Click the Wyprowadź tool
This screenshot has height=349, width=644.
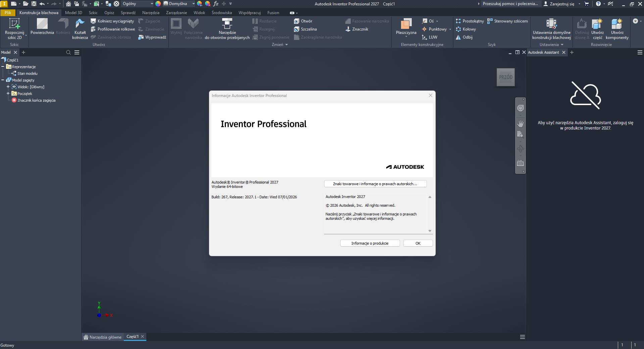[x=152, y=37]
